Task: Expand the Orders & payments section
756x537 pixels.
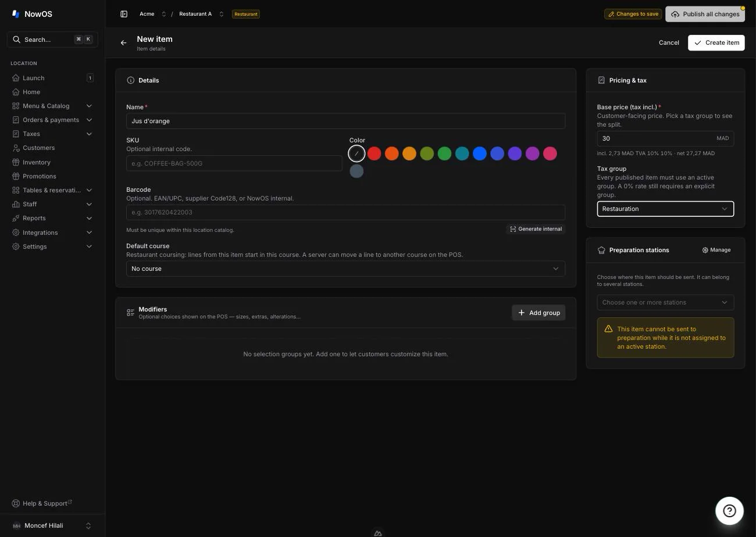Action: (52, 120)
